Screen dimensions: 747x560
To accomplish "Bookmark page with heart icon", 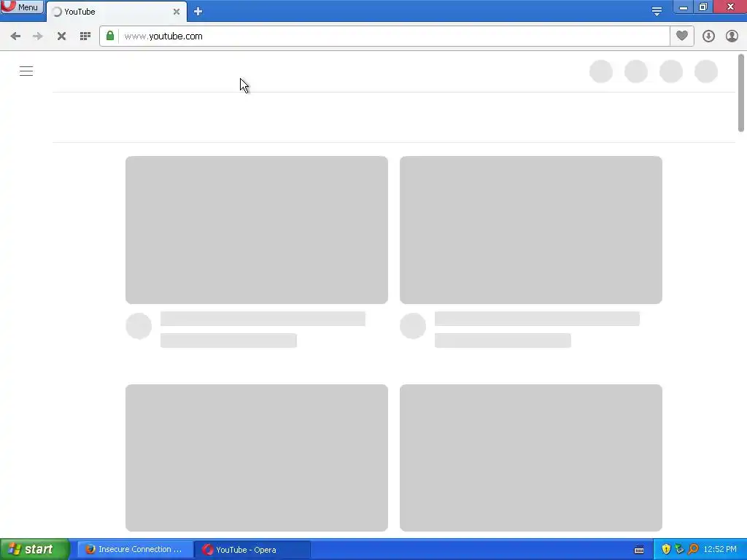I will [682, 36].
